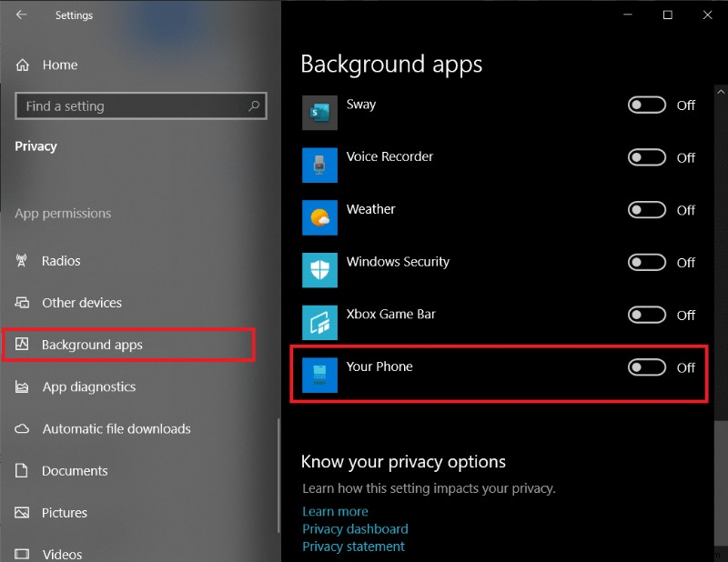This screenshot has width=728, height=562.
Task: Click the Voice Recorder label
Action: coord(389,156)
